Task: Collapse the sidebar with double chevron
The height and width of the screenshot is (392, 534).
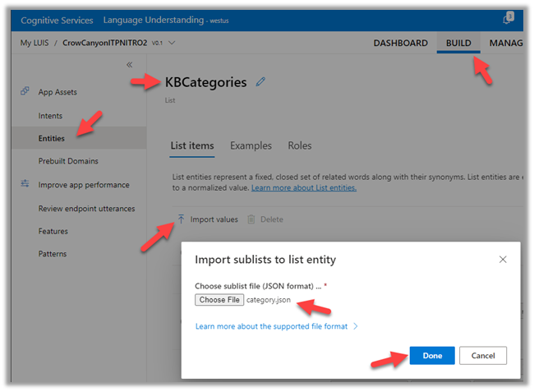Action: pos(130,64)
